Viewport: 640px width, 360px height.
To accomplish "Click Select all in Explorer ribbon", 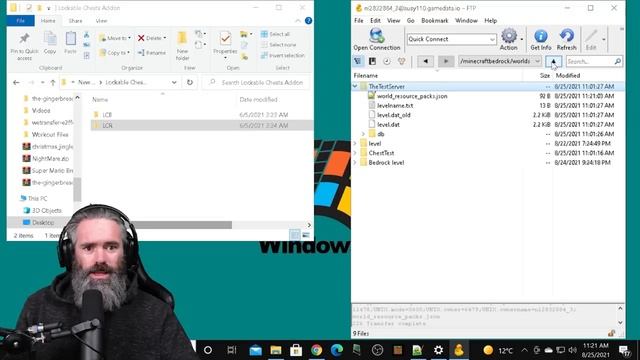I will (x=276, y=34).
